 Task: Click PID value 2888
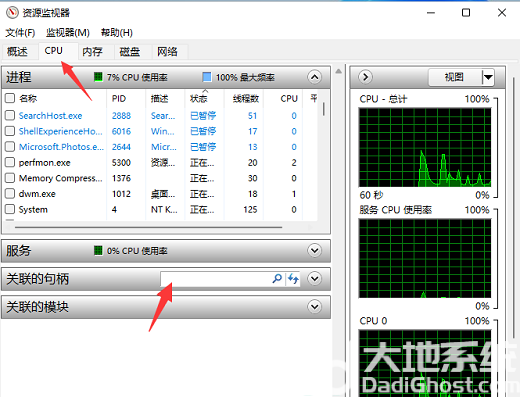pyautogui.click(x=121, y=116)
